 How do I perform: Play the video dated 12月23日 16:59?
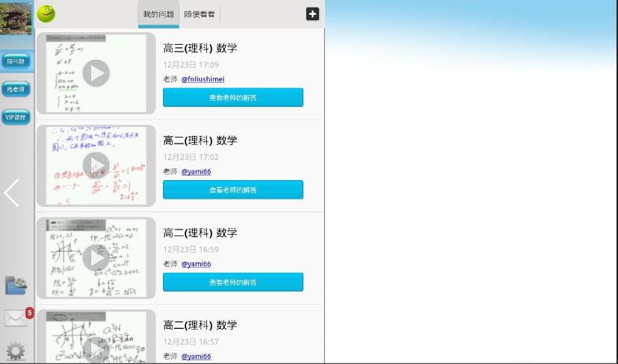pos(96,258)
